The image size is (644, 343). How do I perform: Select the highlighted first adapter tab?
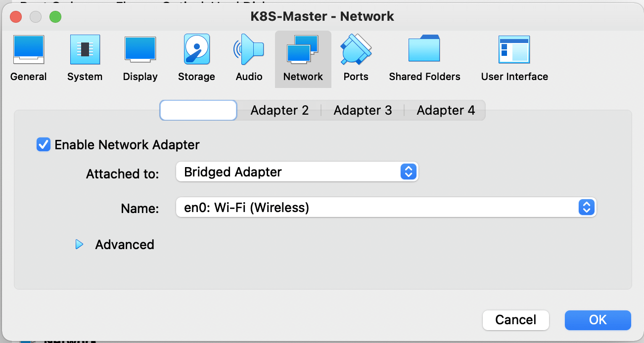coord(198,110)
